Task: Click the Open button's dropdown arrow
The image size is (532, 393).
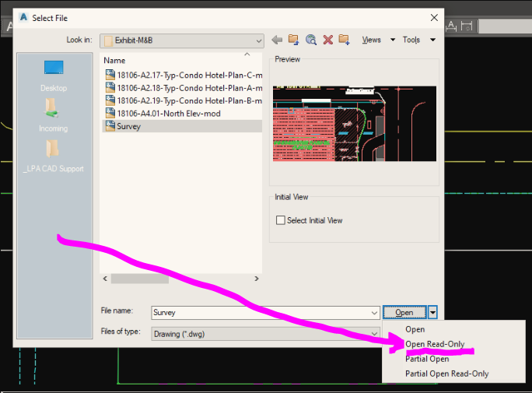Action: click(432, 312)
